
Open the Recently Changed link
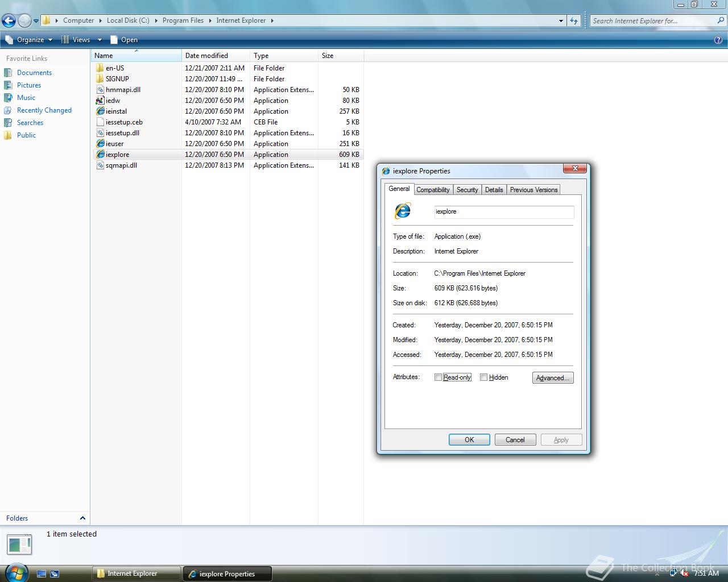(44, 110)
